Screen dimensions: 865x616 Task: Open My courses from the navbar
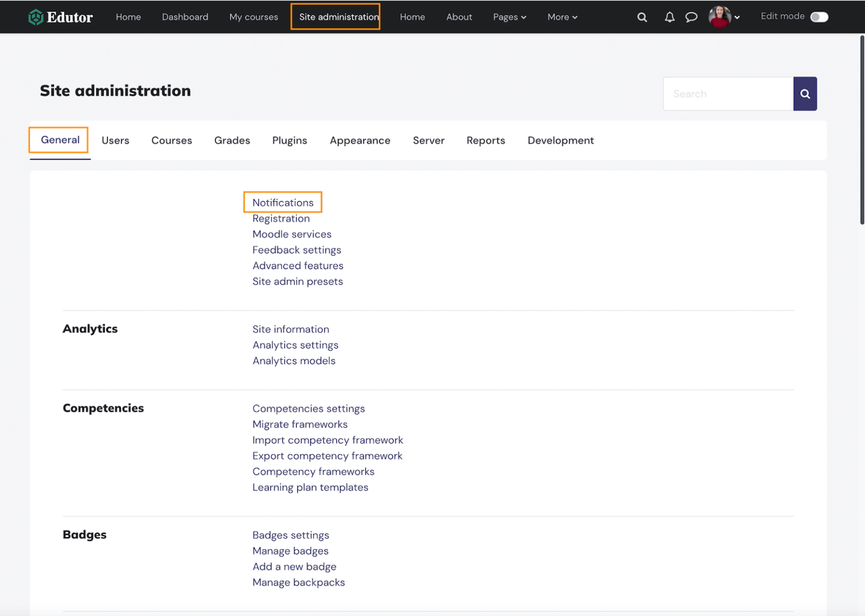tap(253, 17)
